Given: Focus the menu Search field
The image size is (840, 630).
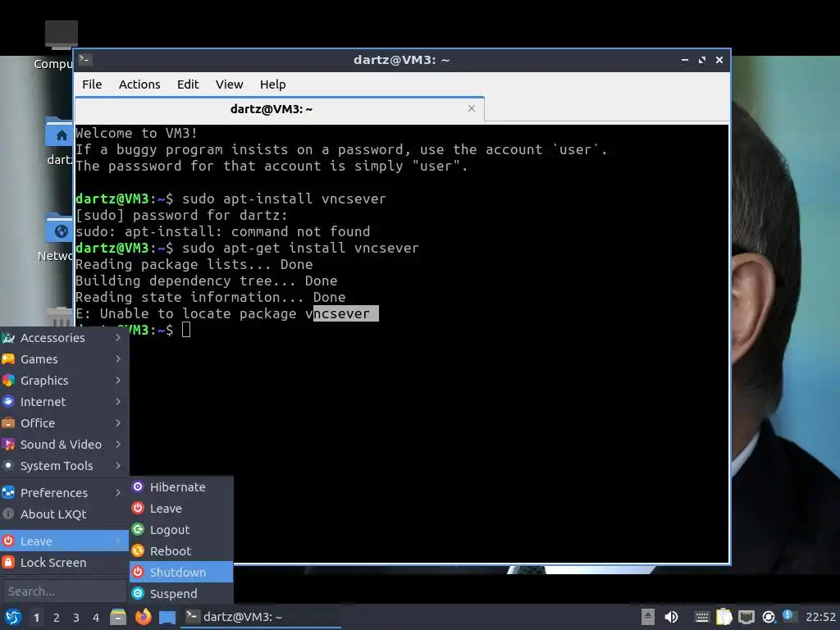Looking at the screenshot, I should (x=63, y=591).
